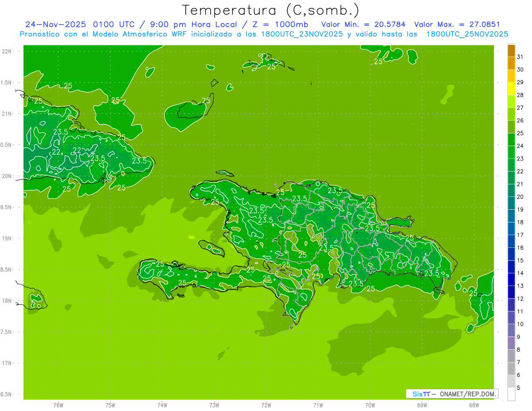This screenshot has height=411, width=532.
Task: Click the purple color bar segment between 8 and 9
Action: (511, 343)
